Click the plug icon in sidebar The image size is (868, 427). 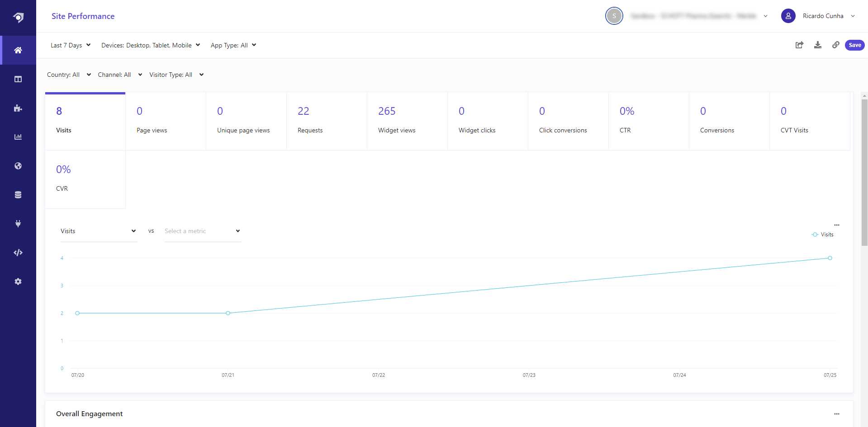18,224
